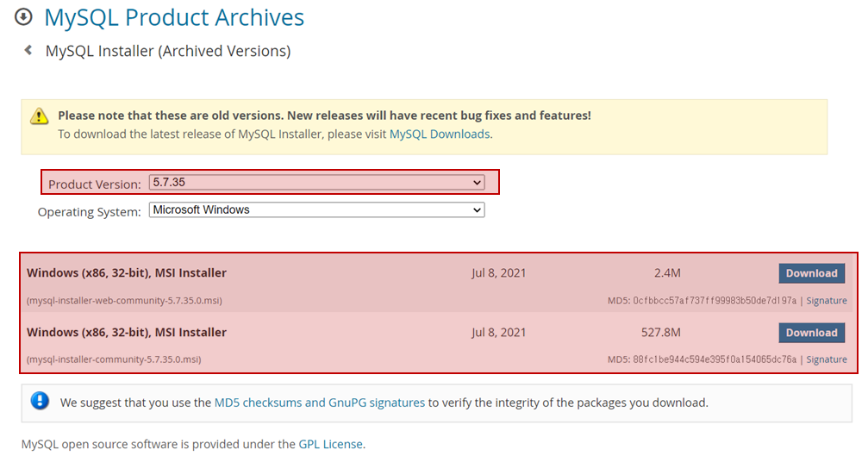Click the blue info exclamation icon
868x456 pixels.
coord(40,401)
